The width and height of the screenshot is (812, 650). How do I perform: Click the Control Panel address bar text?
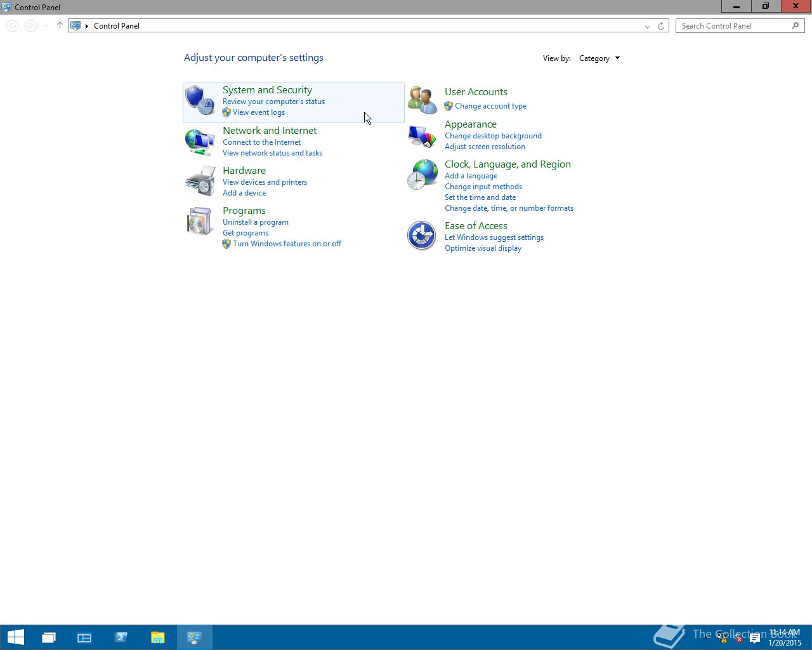point(117,26)
